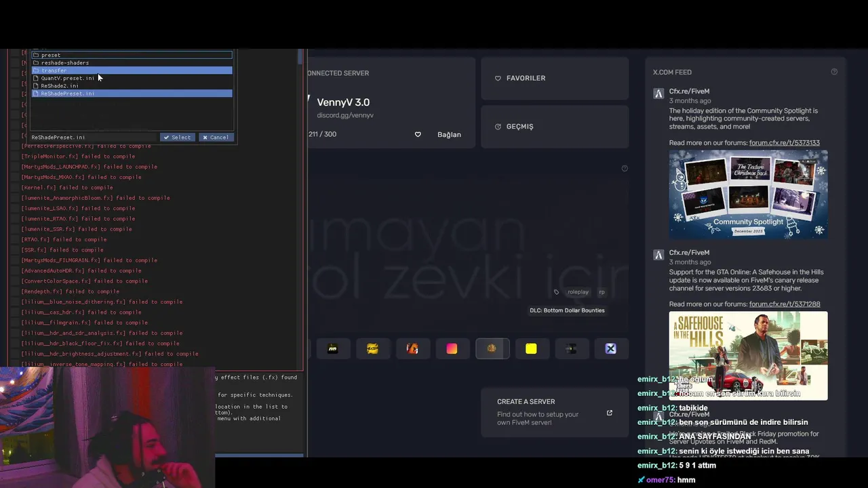Click lilium__blue_noise_dithering.fx error line
The width and height of the screenshot is (868, 488).
[102, 302]
